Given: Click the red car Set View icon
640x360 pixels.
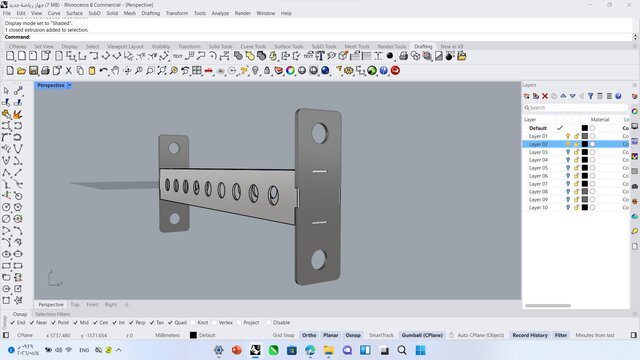Looking at the screenshot, I should click(x=209, y=71).
